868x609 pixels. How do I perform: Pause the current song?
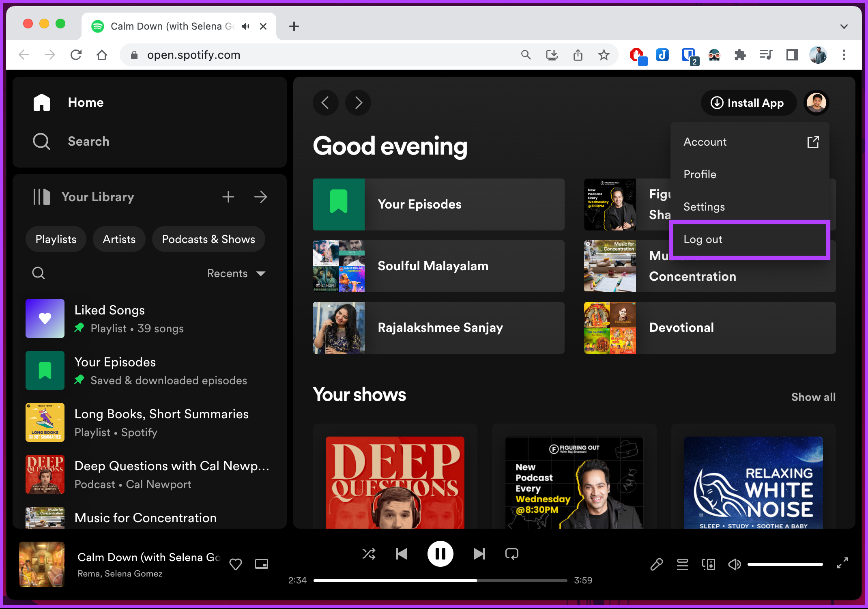pos(440,554)
